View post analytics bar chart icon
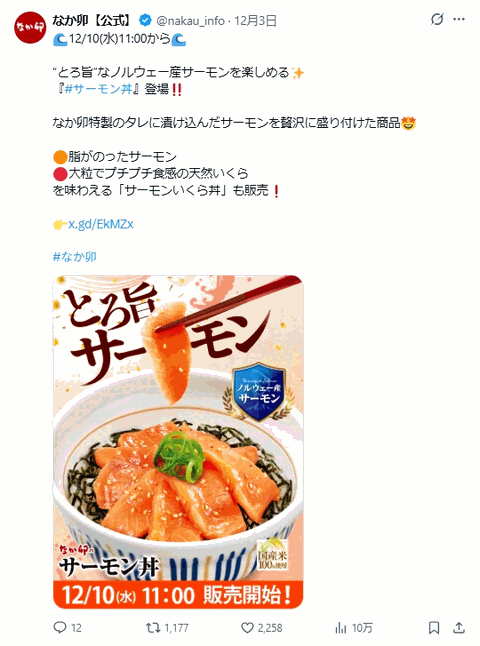This screenshot has height=646, width=480. [341, 627]
